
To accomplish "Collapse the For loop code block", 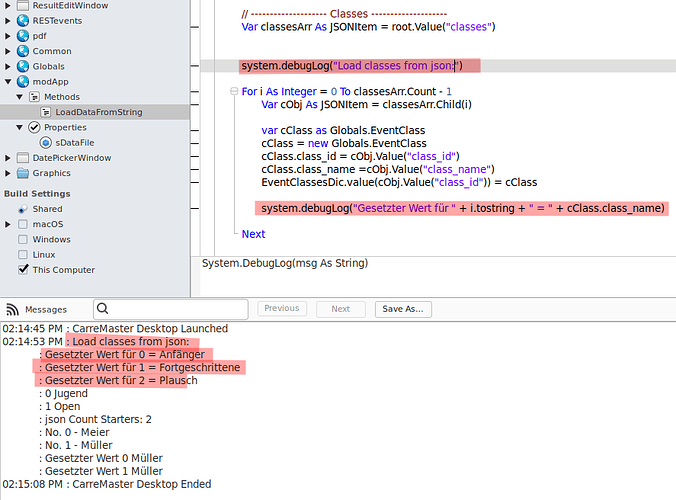I will [233, 91].
